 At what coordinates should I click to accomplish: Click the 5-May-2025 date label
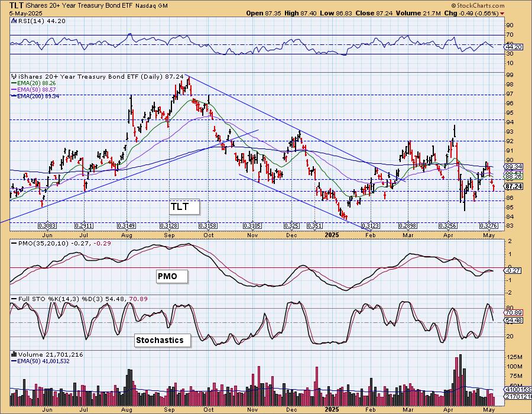coord(26,14)
